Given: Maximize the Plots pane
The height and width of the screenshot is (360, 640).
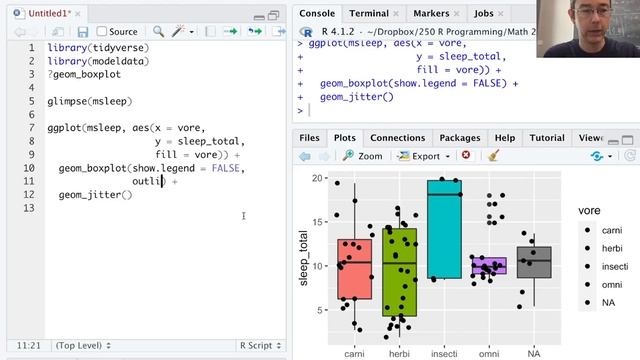Looking at the screenshot, I should 628,140.
